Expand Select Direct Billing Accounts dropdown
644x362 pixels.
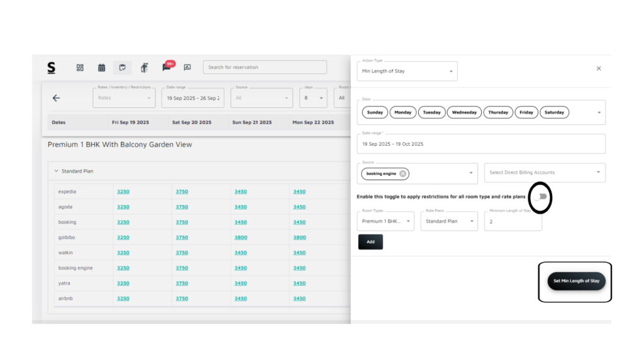545,173
